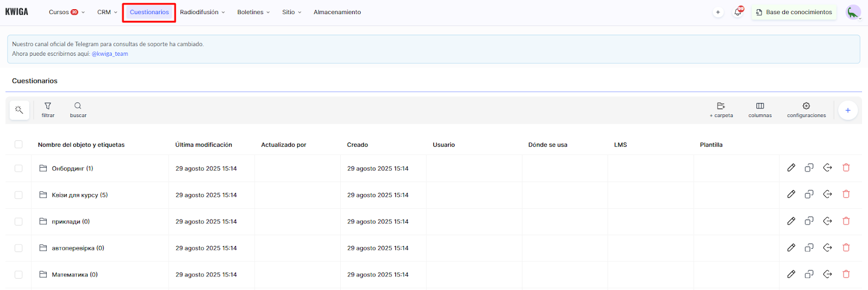
Task: Add a new folder with + carpeta
Action: [x=721, y=109]
